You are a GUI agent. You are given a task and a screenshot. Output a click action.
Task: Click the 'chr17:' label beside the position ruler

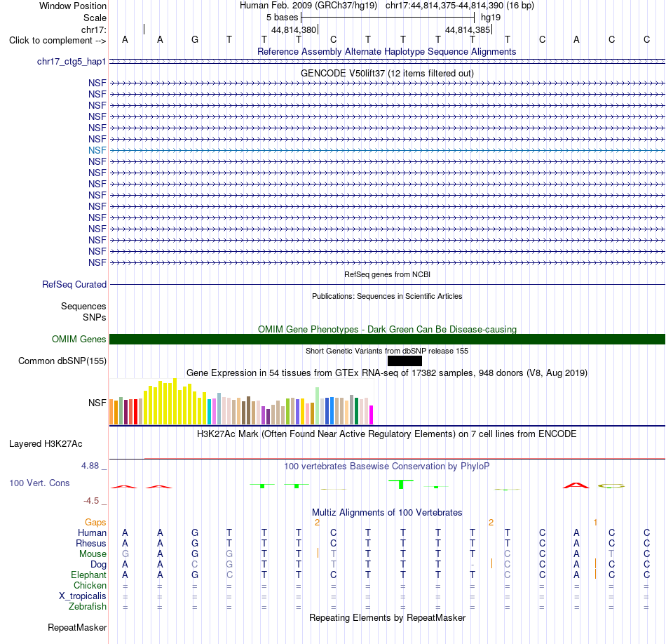click(x=94, y=29)
